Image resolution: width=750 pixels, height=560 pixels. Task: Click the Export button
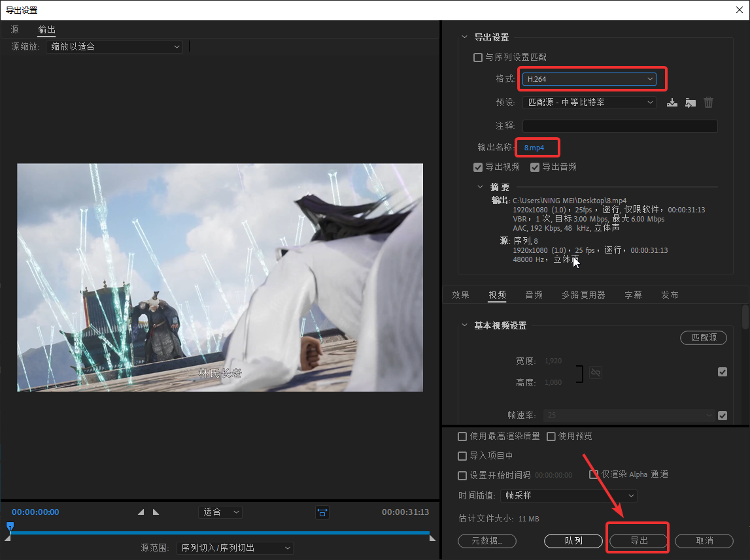click(x=639, y=540)
